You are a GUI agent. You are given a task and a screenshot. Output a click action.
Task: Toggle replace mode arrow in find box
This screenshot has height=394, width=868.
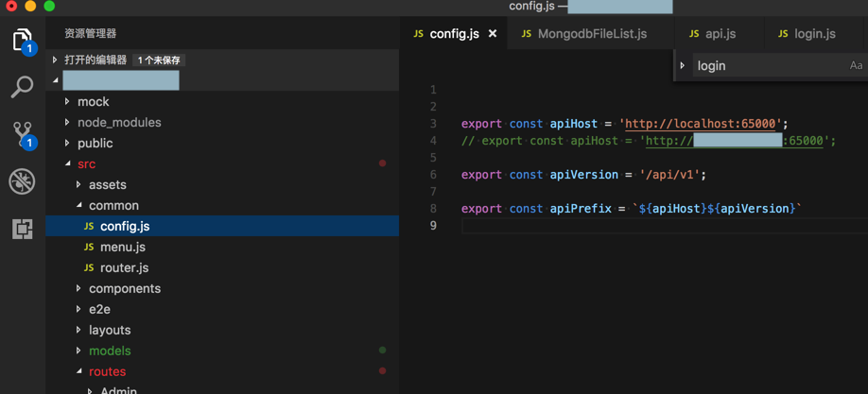point(683,66)
